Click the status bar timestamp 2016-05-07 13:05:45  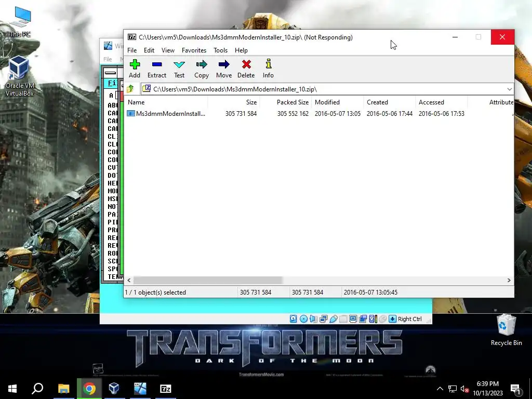pos(370,292)
